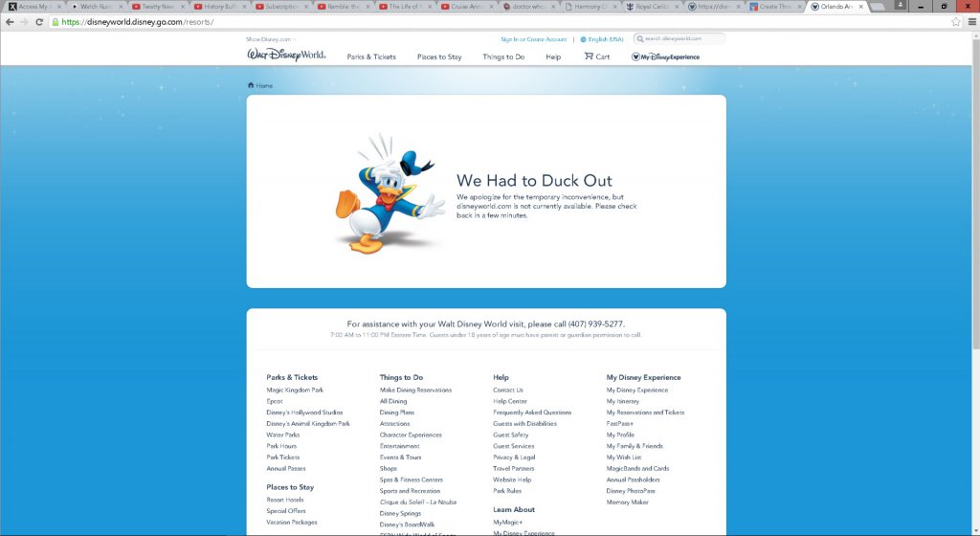Screen dimensions: 980x536
Task: Close the Orlando Ar... active tab
Action: coord(861,7)
